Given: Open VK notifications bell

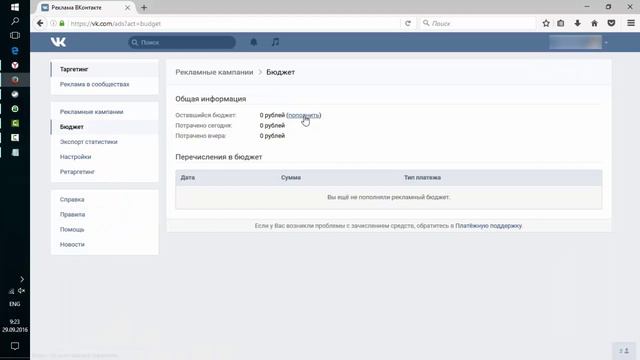Looking at the screenshot, I should (x=253, y=42).
